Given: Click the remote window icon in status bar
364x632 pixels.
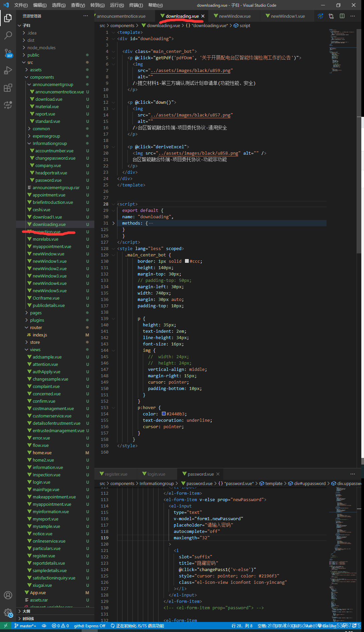Looking at the screenshot, I should click(6, 626).
